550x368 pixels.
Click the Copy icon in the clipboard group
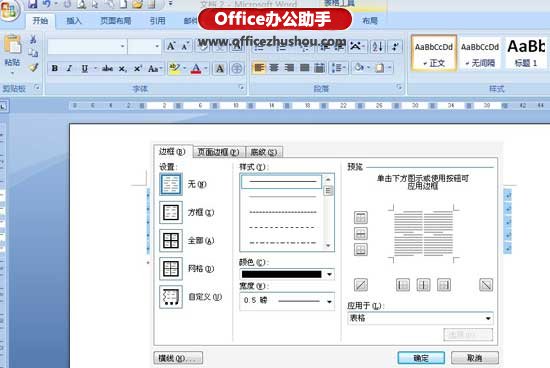click(x=33, y=53)
